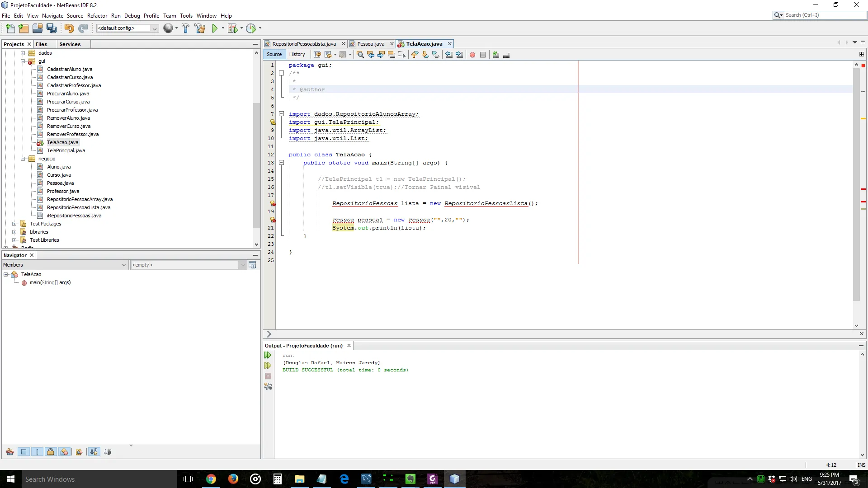The width and height of the screenshot is (868, 488).
Task: Toggle Sort by Name in Navigator
Action: coord(94,452)
